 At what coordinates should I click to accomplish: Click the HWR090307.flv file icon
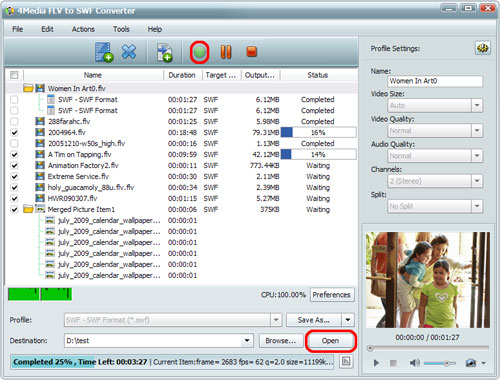click(x=40, y=198)
